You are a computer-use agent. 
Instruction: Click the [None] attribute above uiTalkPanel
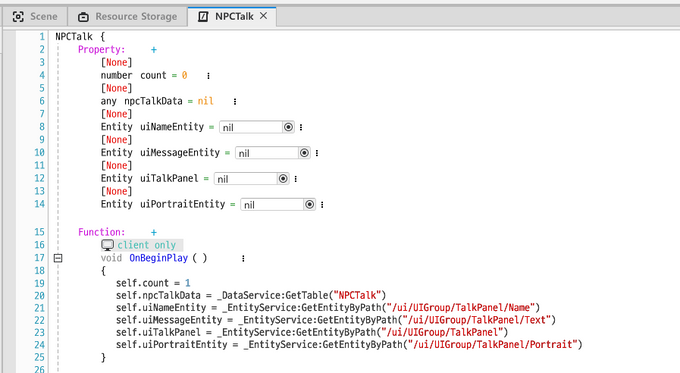tap(116, 165)
